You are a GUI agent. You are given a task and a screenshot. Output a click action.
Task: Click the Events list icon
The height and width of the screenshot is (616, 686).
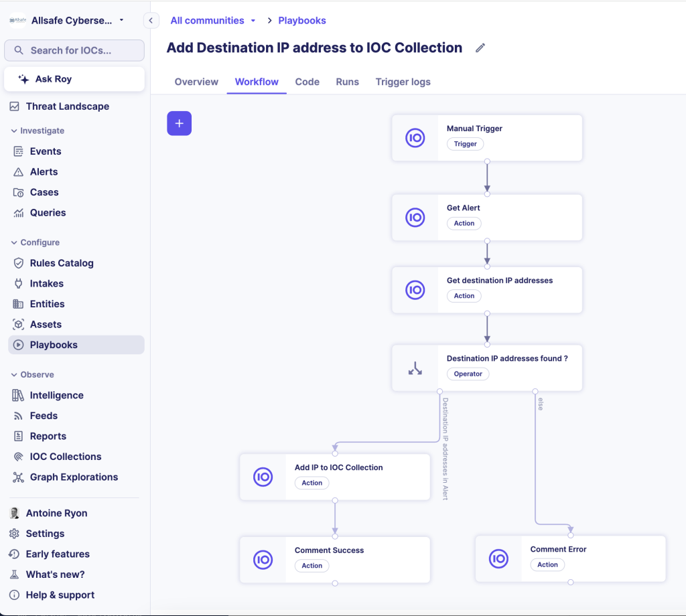18,151
